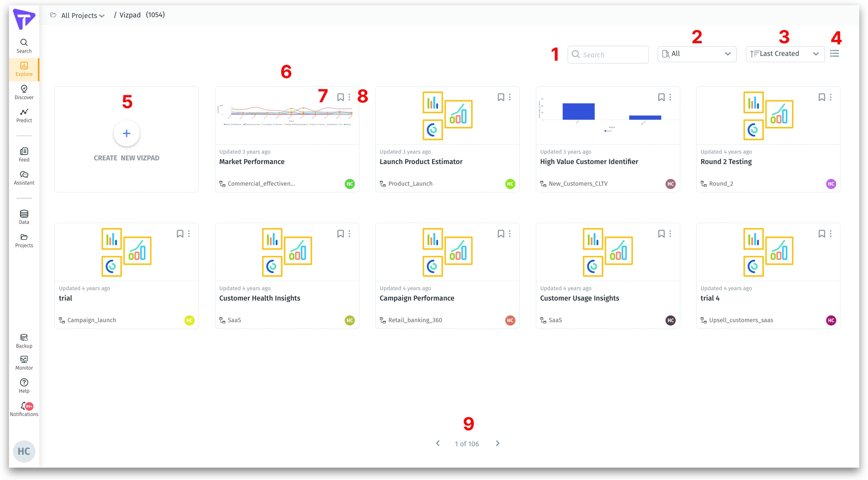Open the Round 2 Testing kebab menu

[x=831, y=98]
